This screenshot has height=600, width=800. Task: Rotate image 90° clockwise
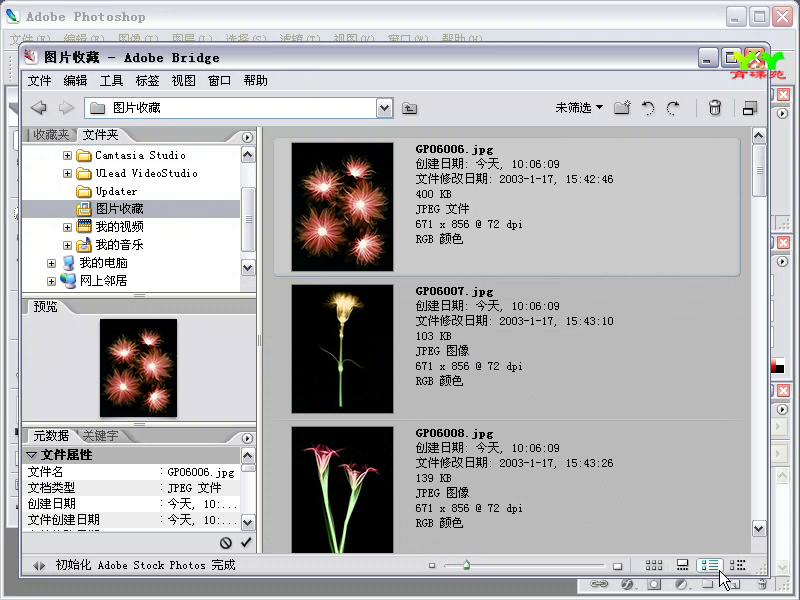[x=673, y=108]
